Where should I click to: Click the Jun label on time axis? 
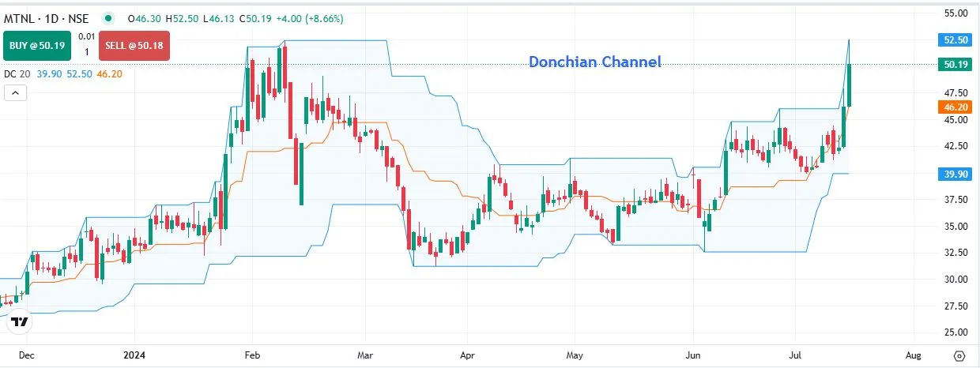tap(693, 355)
